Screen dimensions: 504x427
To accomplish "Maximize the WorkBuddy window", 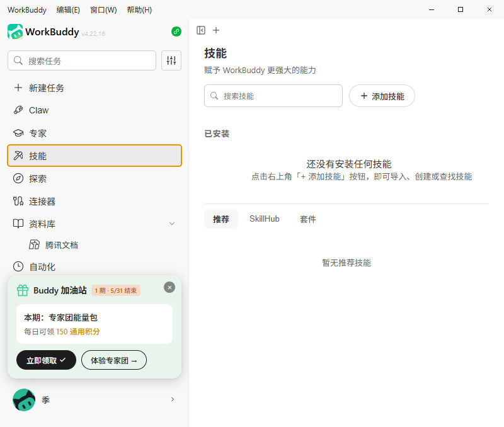I will coord(461,9).
